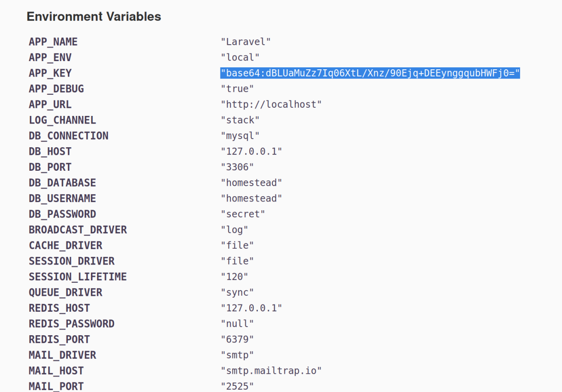Click the smtp.mailtrap.io host value
This screenshot has height=392, width=562.
(x=272, y=371)
